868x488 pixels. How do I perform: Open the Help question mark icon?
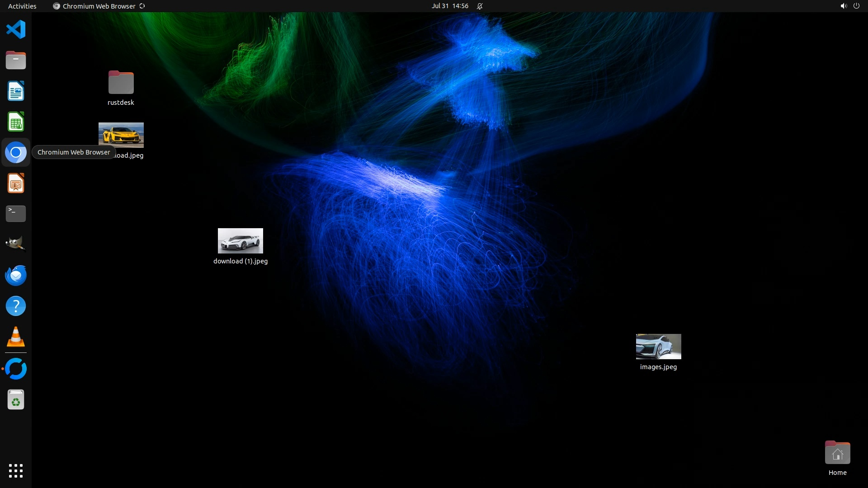pyautogui.click(x=16, y=306)
